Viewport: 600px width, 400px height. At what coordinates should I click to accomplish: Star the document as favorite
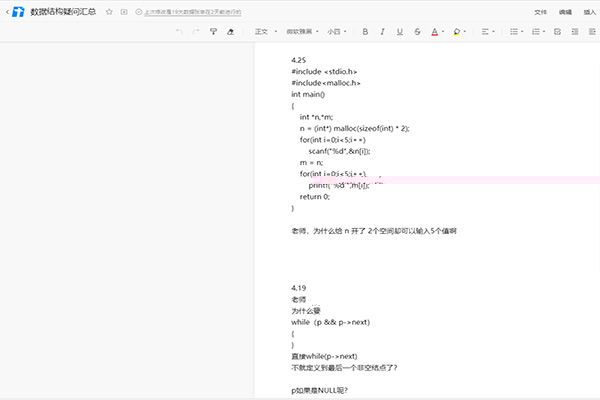[x=109, y=12]
